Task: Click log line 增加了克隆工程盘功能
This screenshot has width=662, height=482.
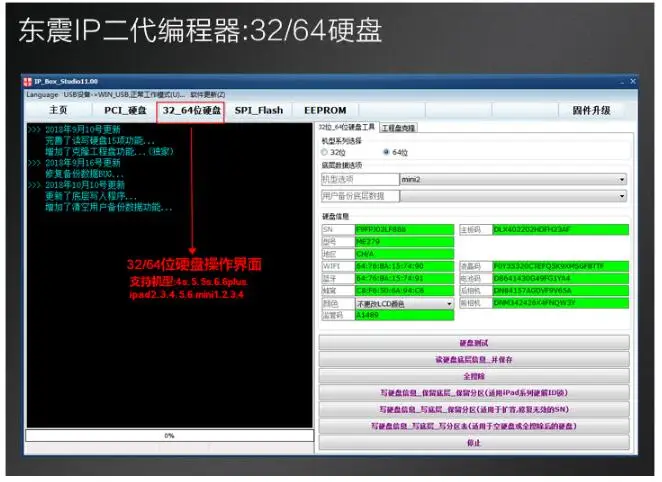Action: pos(109,152)
